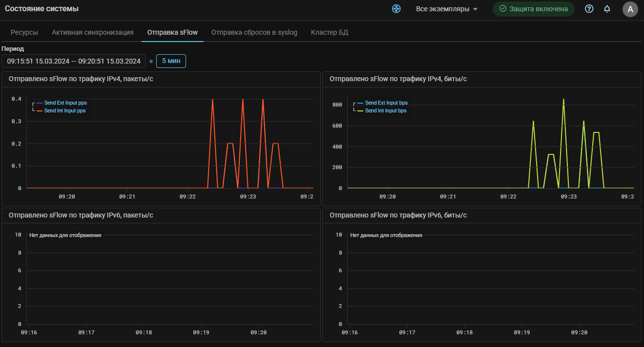Click the live update dot indicator near period
The width and height of the screenshot is (644, 347).
point(151,61)
